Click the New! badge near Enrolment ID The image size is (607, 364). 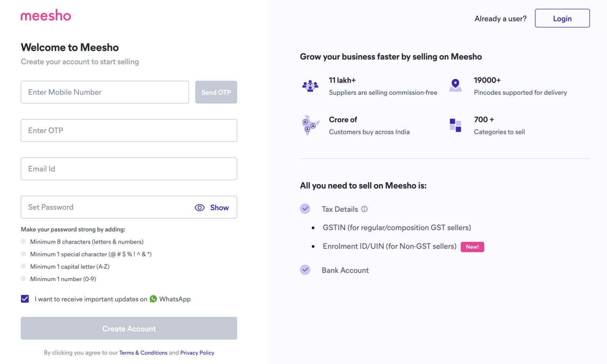pos(472,247)
